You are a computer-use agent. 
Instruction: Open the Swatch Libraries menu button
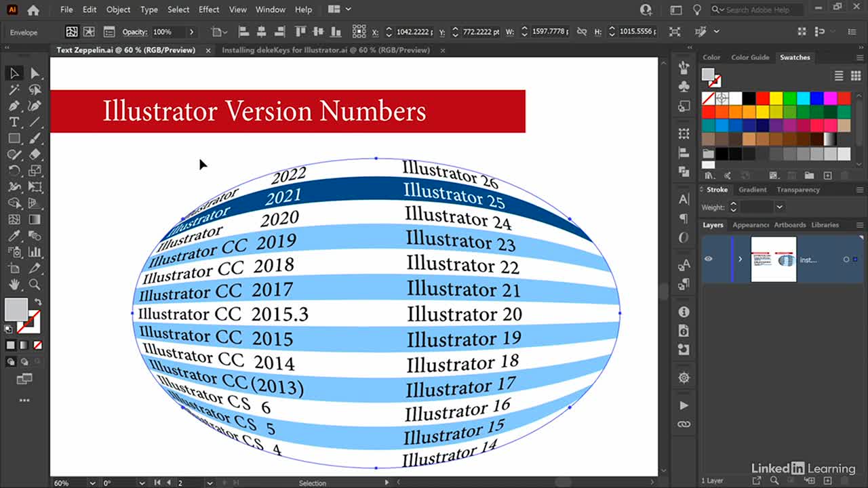pos(709,175)
